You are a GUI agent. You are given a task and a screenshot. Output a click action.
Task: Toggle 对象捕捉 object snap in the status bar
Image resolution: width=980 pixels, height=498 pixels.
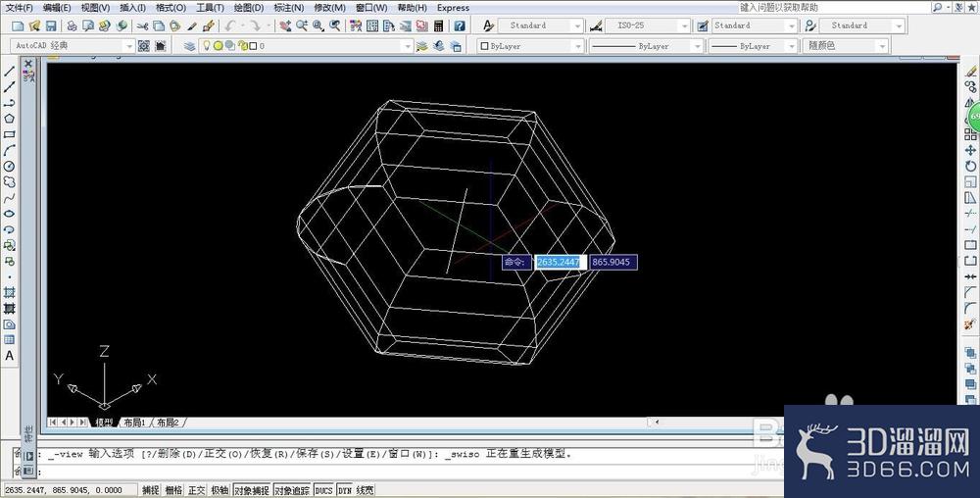coord(251,490)
